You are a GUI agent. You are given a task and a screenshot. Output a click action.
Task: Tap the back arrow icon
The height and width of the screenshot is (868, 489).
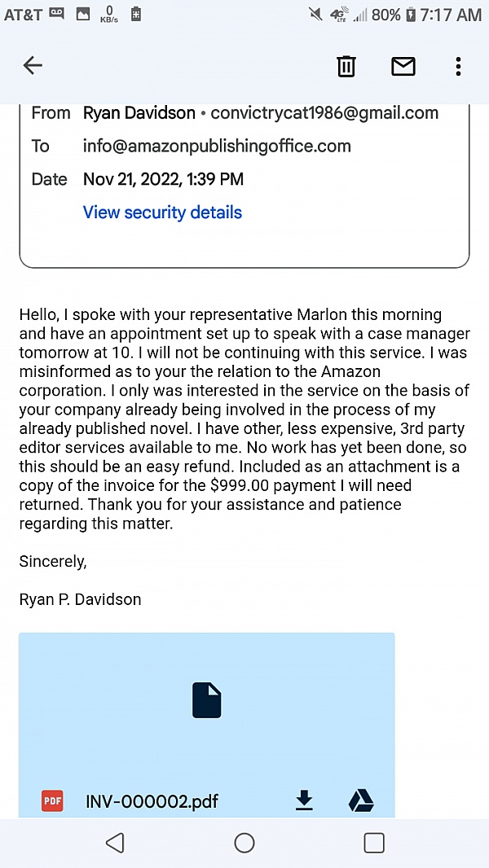click(x=33, y=66)
